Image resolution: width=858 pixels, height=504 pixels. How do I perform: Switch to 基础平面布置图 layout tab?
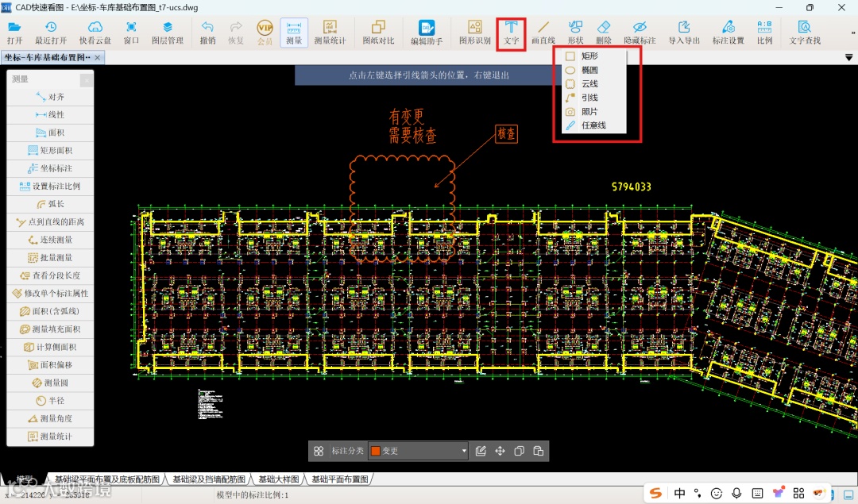(340, 479)
